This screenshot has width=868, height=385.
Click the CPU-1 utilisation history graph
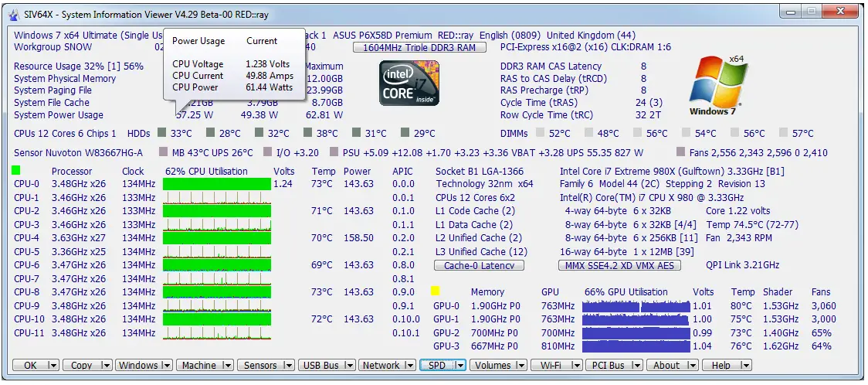click(x=217, y=198)
